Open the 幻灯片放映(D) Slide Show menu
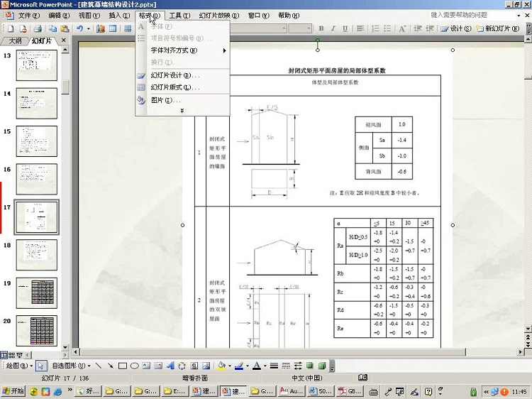 219,16
